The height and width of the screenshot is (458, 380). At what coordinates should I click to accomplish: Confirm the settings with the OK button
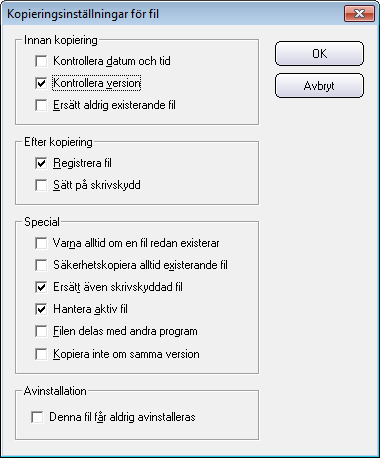coord(319,53)
